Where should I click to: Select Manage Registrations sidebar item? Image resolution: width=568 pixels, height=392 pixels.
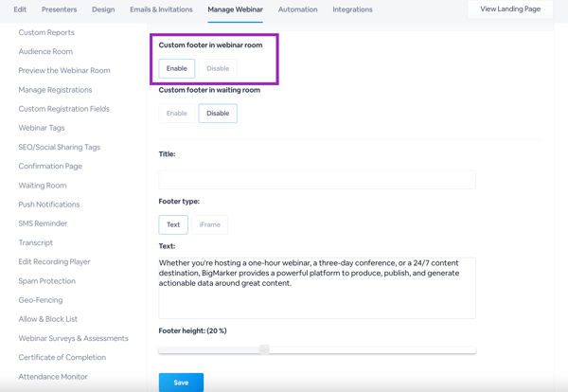(55, 90)
